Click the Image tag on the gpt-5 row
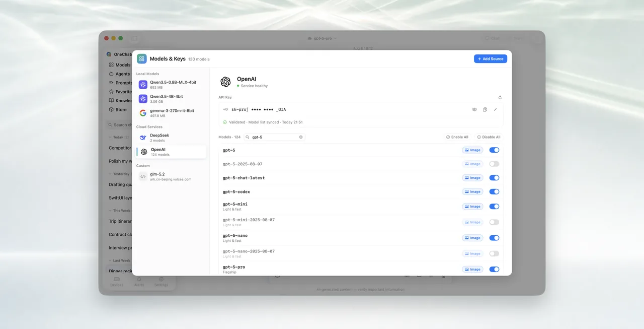 point(472,150)
